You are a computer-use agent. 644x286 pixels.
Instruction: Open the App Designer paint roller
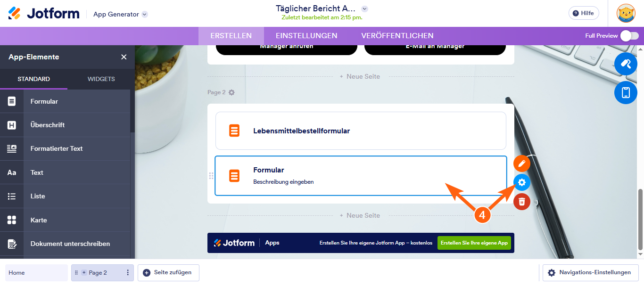coord(626,64)
